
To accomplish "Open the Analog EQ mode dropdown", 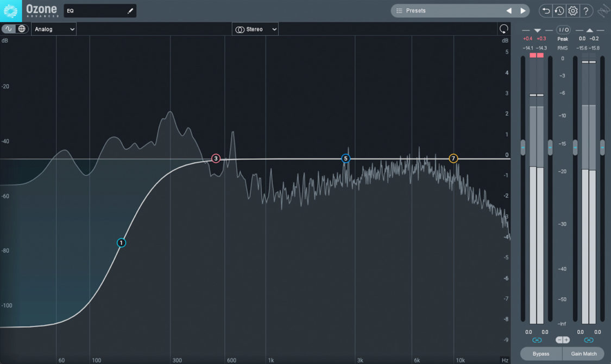I will coord(54,29).
